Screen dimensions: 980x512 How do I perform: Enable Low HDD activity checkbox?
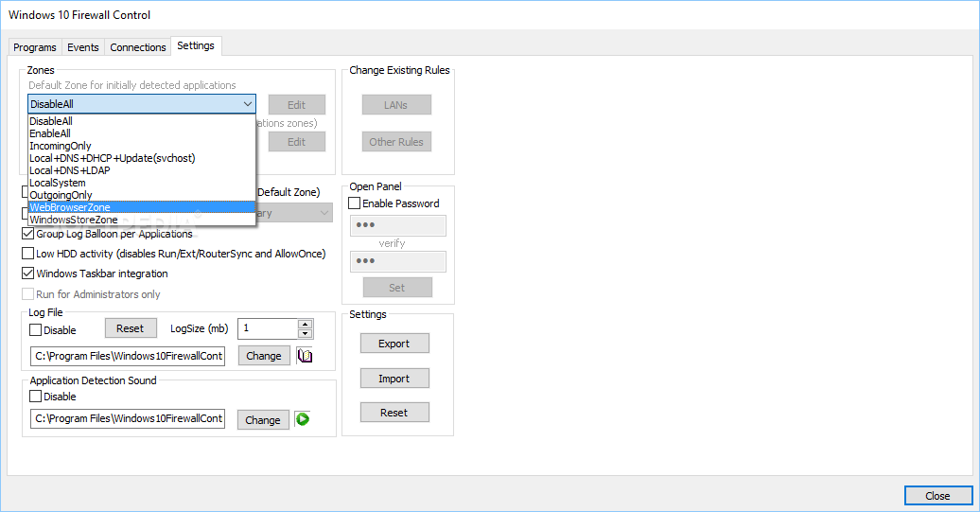28,254
